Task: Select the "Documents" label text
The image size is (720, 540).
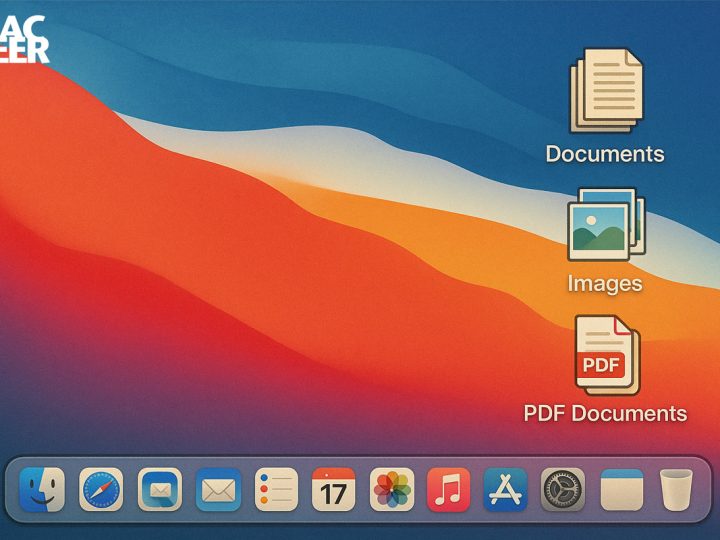Action: (605, 154)
